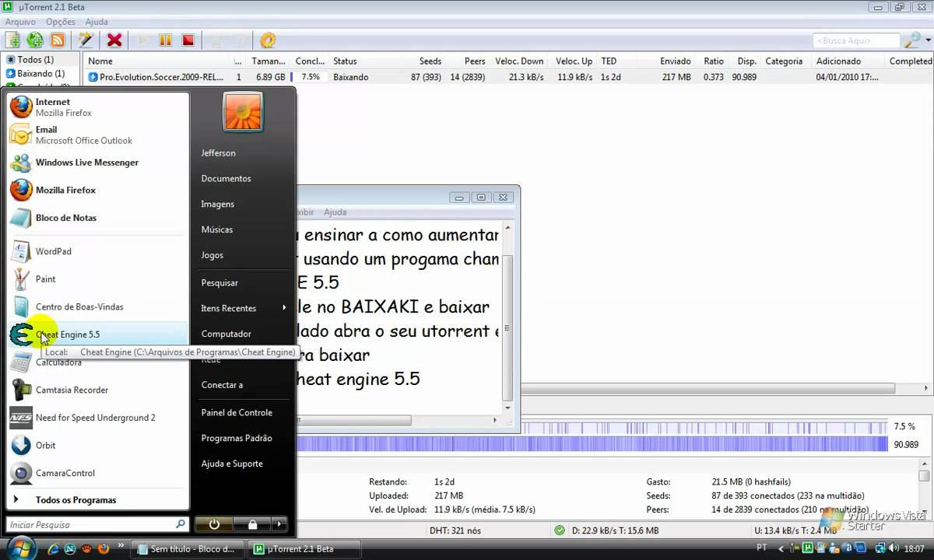Click the Add Torrent toolbar icon
Screen dimensions: 934x560
click(x=13, y=40)
